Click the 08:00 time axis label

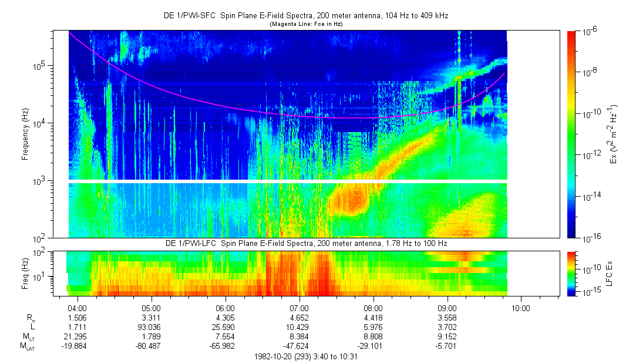pyautogui.click(x=373, y=308)
